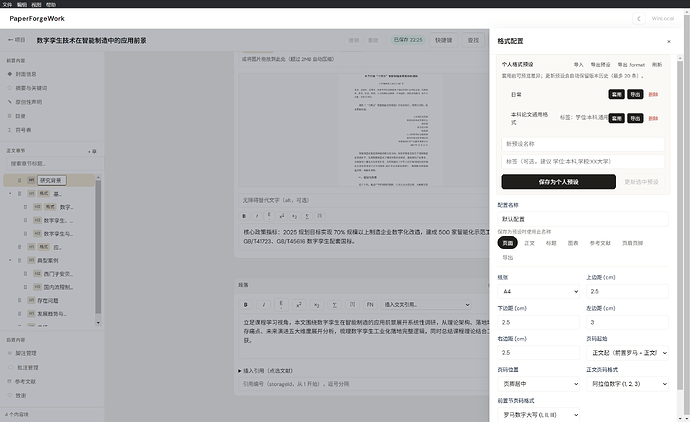
Task: Delete the 本科论文通用格式 preset
Action: 653,118
